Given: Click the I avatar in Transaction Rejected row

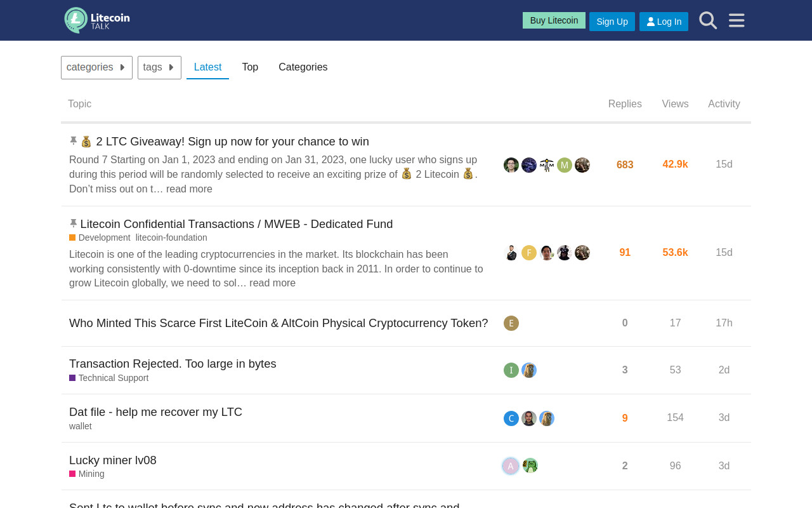Looking at the screenshot, I should point(511,370).
